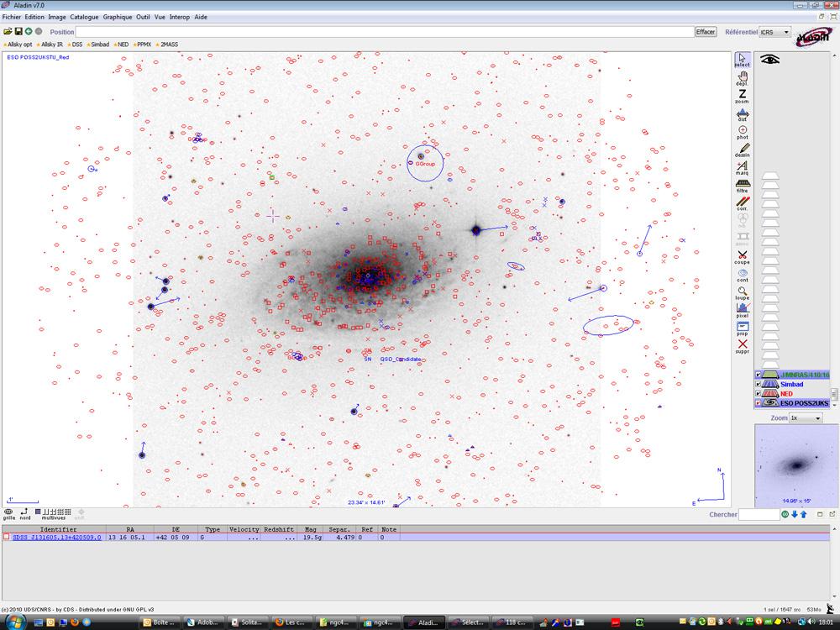
Task: Click NED bookmark in the bookmarks bar
Action: (122, 45)
